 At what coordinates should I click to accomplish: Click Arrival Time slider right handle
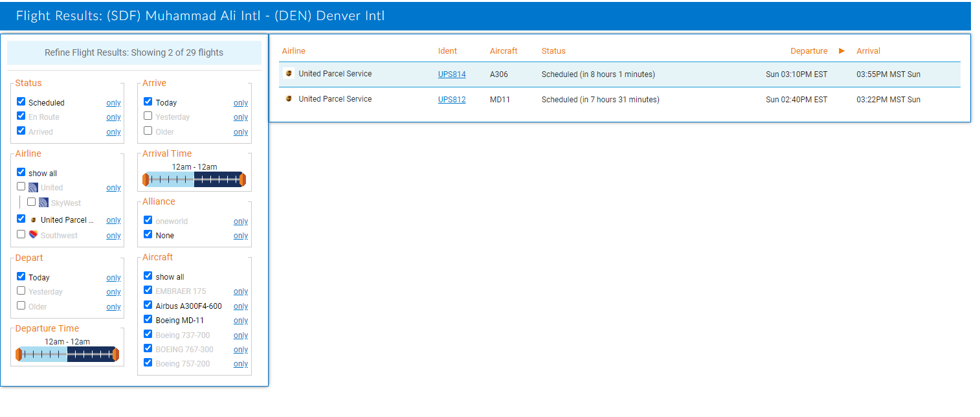[x=243, y=179]
